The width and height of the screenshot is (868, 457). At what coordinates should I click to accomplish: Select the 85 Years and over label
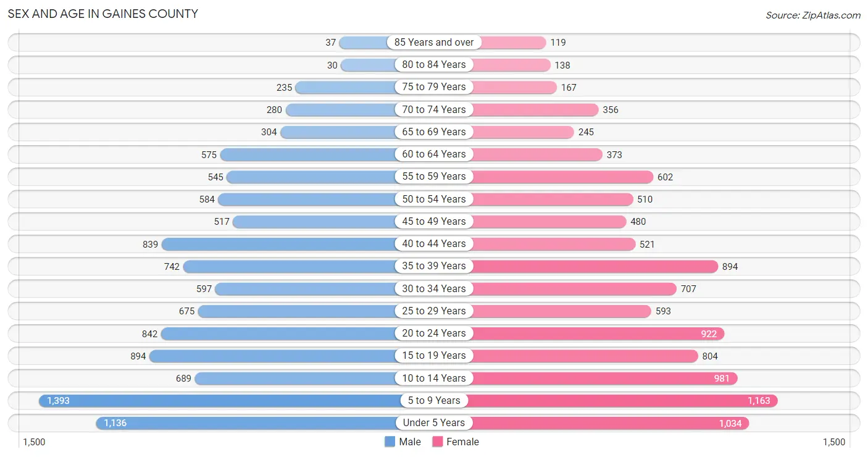pyautogui.click(x=434, y=42)
